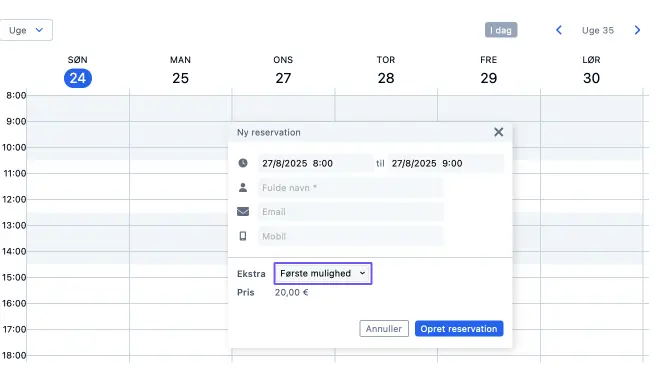The width and height of the screenshot is (656, 375).
Task: Open the Uge view dropdown
Action: pyautogui.click(x=26, y=30)
